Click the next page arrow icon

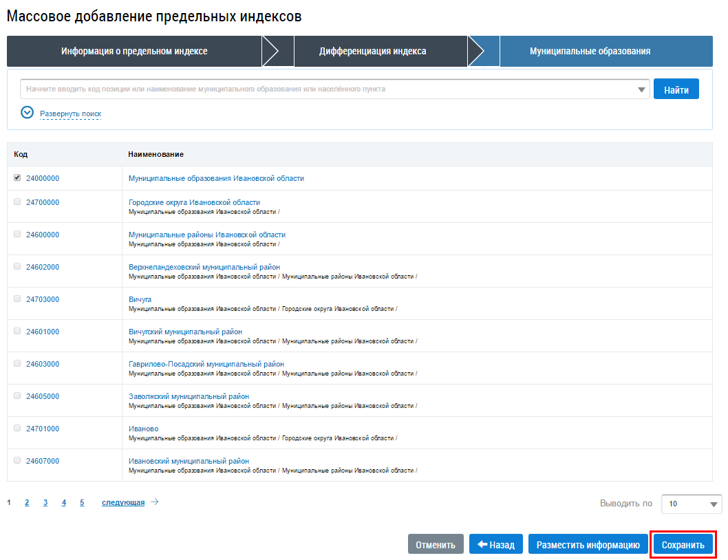click(x=155, y=502)
